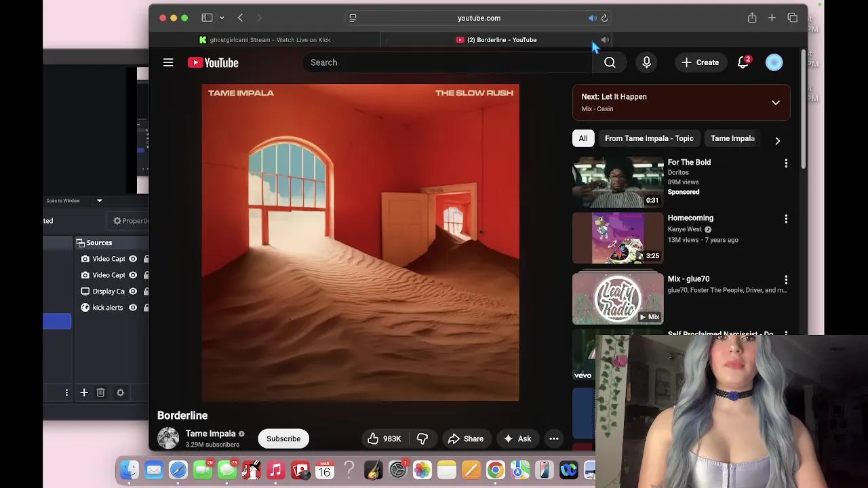This screenshot has height=488, width=868.
Task: Like the Borderline video
Action: coord(384,439)
